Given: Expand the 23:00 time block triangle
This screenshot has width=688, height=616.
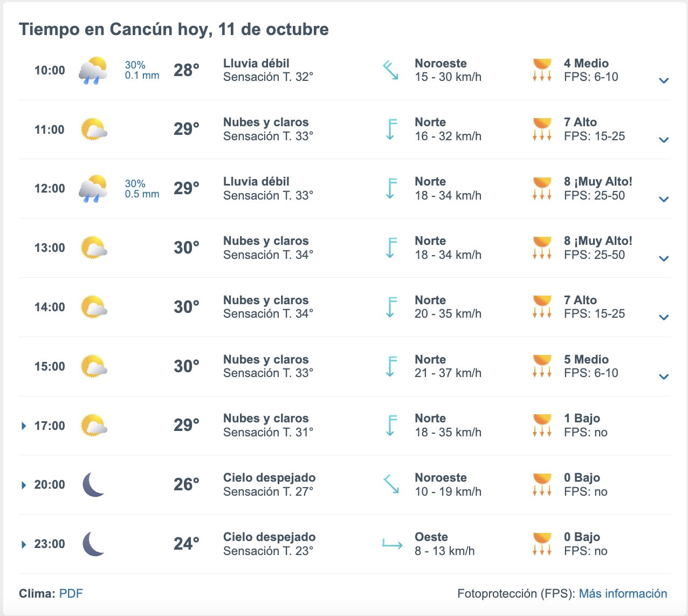Looking at the screenshot, I should point(24,544).
